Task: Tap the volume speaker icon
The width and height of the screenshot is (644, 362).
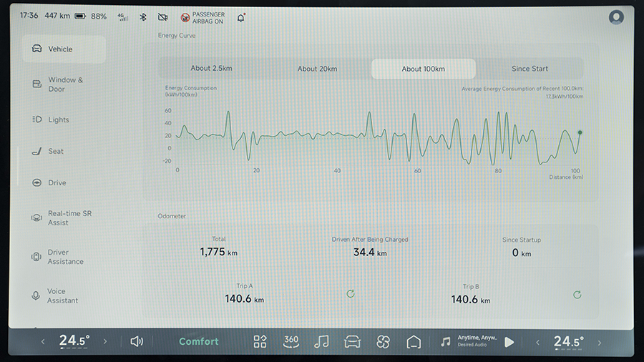Action: coord(137,341)
